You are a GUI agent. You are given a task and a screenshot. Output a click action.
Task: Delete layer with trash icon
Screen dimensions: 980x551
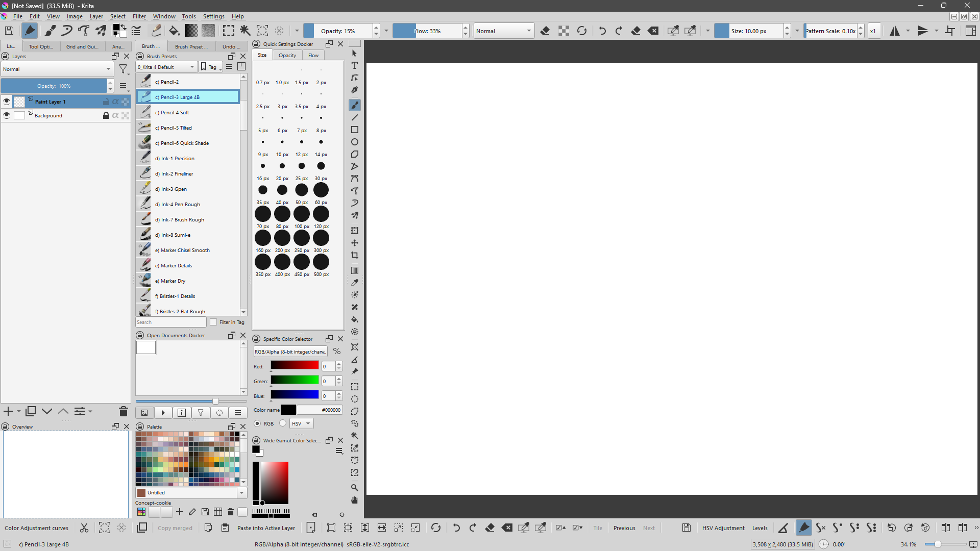click(x=123, y=411)
